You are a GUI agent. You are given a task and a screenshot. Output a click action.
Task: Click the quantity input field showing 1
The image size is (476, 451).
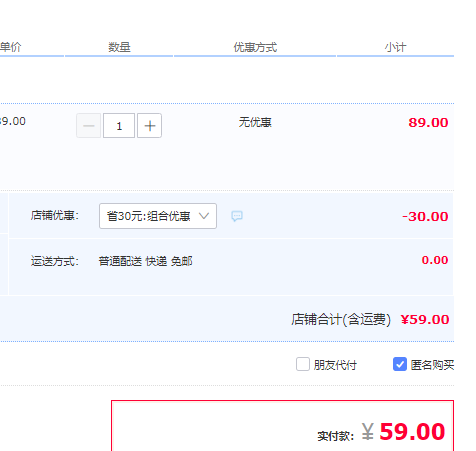(119, 126)
